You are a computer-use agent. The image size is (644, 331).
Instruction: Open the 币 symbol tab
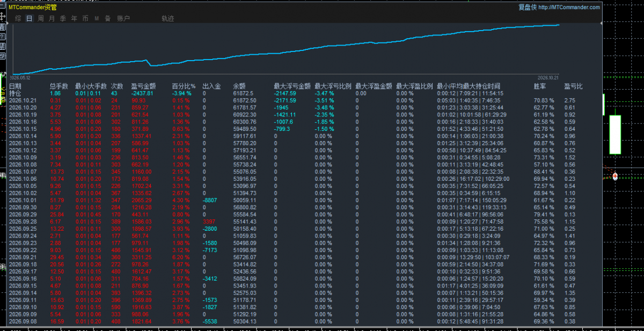coord(85,18)
